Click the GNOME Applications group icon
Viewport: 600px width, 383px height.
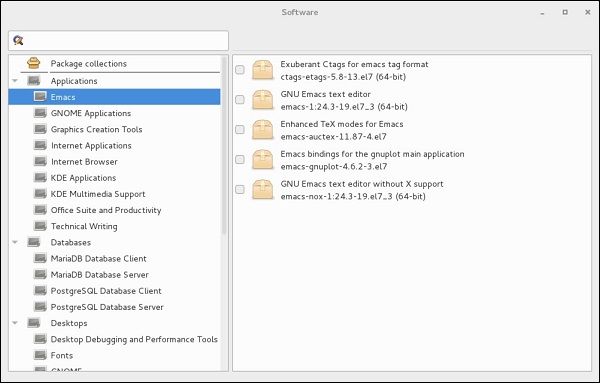point(40,113)
